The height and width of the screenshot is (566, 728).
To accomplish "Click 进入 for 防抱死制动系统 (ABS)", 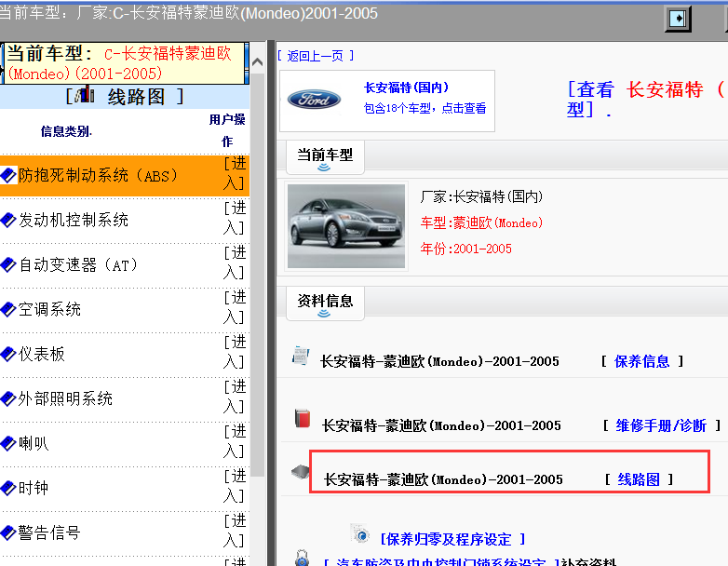I will (235, 173).
